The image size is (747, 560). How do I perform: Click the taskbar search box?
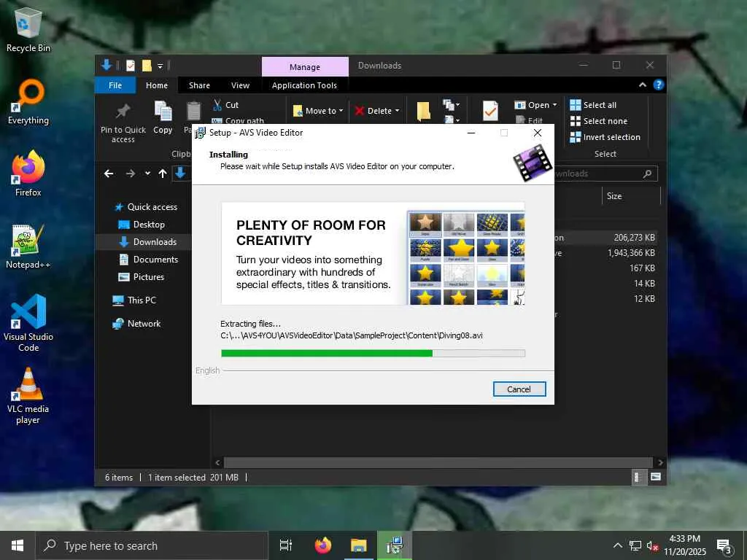pyautogui.click(x=152, y=545)
